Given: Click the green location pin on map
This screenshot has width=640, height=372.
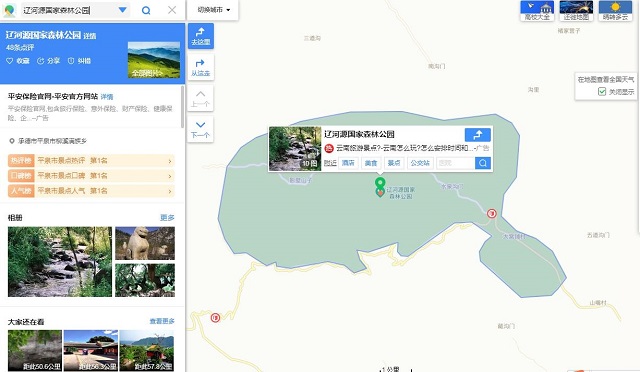Looking at the screenshot, I should (x=380, y=183).
